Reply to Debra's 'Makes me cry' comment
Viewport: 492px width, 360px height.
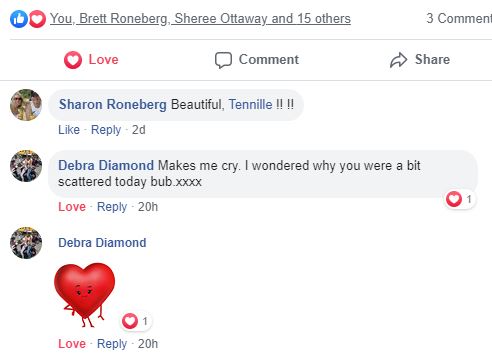click(112, 207)
